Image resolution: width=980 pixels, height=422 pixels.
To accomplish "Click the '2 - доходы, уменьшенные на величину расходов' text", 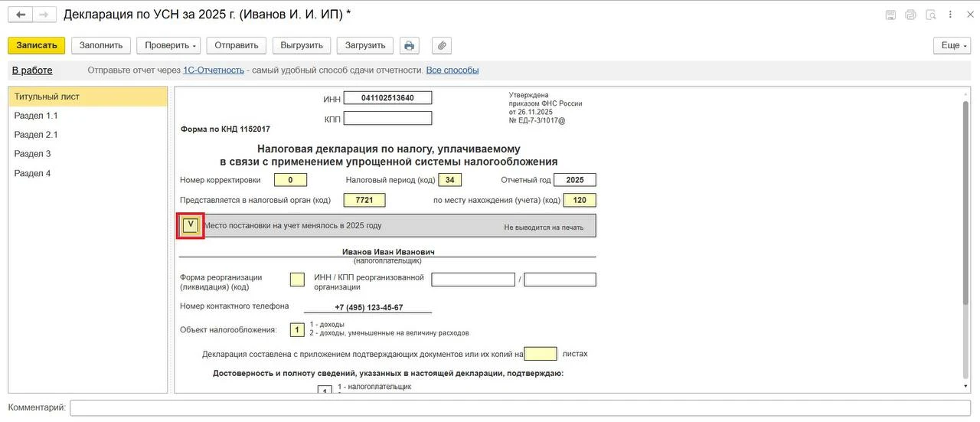I will 389,333.
